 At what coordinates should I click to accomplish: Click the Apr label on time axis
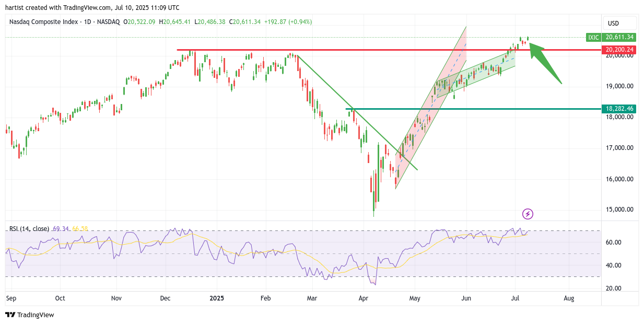coord(364,298)
